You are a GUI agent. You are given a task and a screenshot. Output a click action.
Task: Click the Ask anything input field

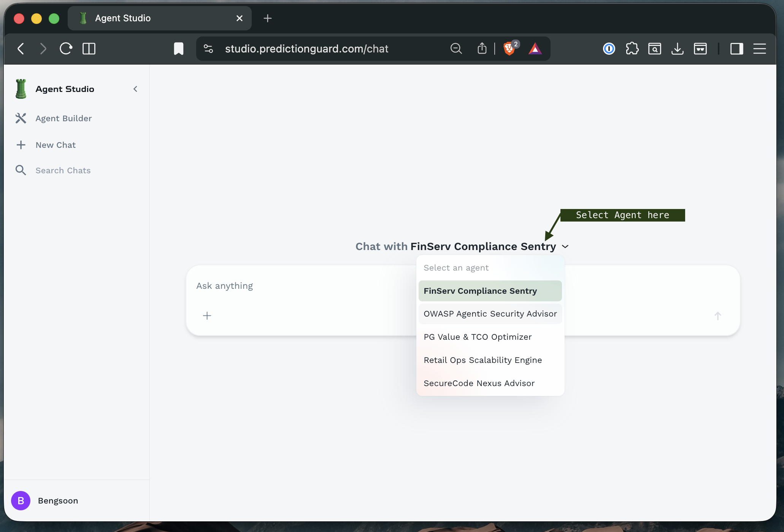tap(304, 286)
